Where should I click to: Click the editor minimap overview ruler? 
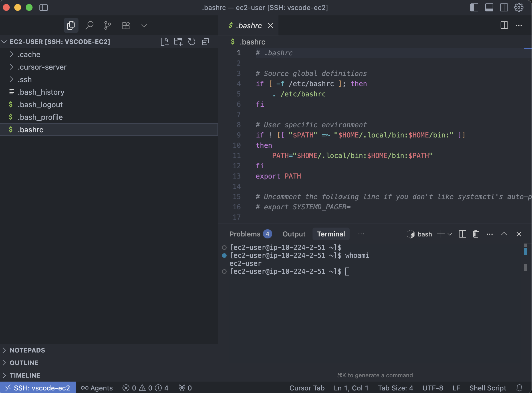point(528,136)
